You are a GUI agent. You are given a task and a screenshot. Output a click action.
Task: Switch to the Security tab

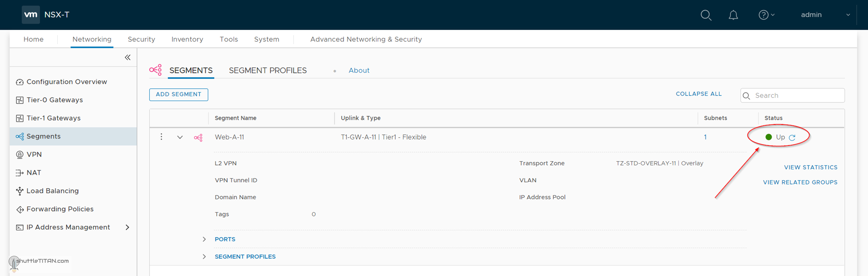(141, 39)
